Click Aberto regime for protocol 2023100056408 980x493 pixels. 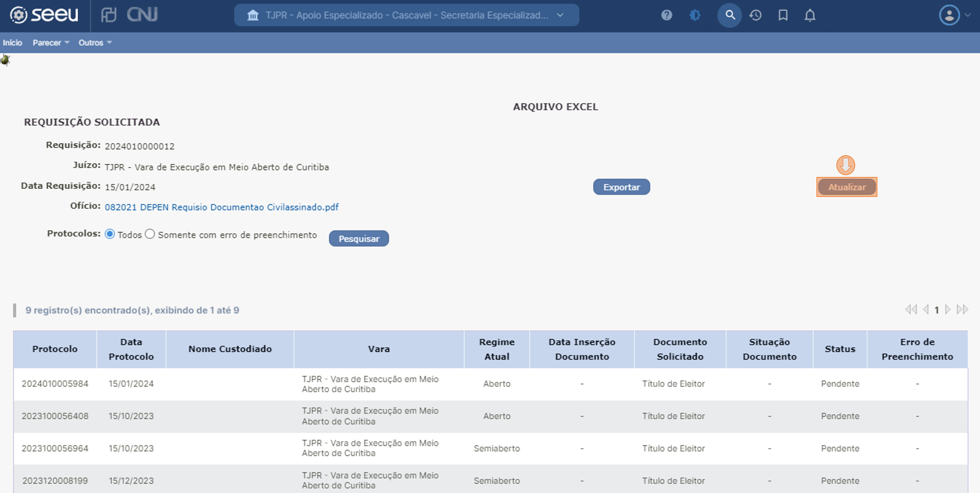(497, 416)
